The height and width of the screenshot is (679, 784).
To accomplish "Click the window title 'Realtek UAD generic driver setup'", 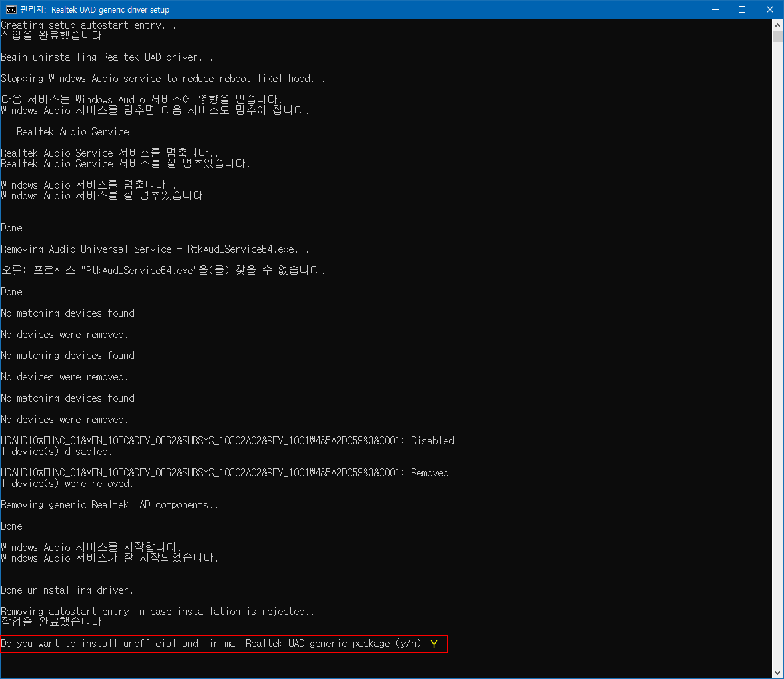I will pyautogui.click(x=110, y=9).
